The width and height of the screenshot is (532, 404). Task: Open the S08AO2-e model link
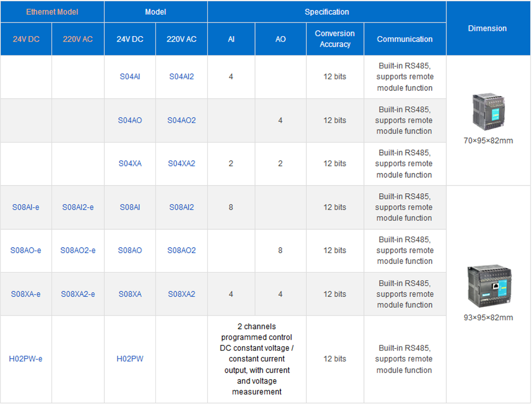[78, 250]
